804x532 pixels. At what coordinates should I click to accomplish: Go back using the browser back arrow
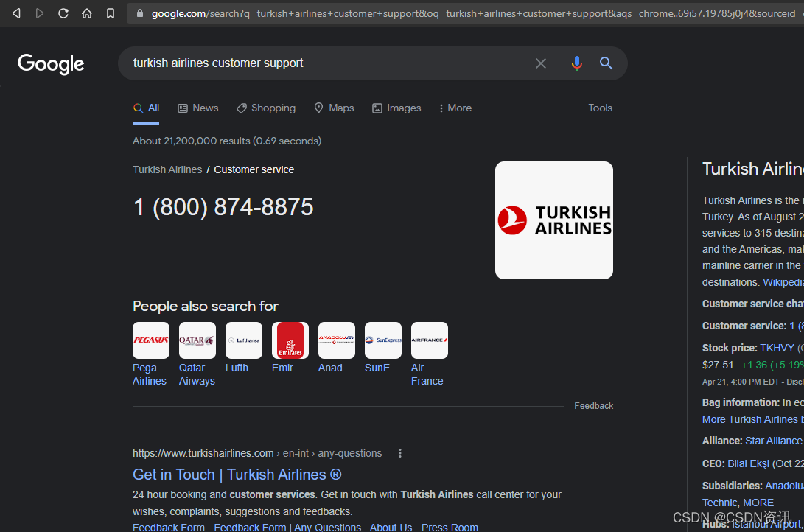tap(16, 13)
